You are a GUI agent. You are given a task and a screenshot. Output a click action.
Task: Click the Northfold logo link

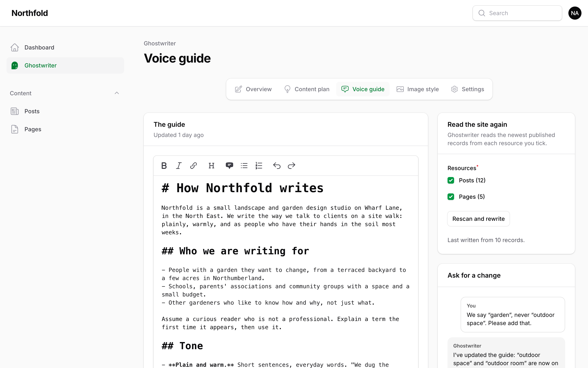click(30, 13)
